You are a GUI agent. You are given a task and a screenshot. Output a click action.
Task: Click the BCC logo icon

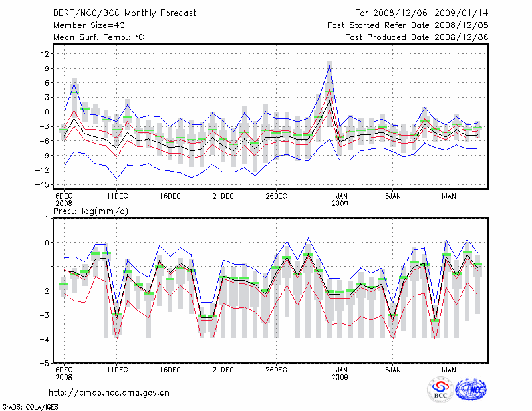[x=440, y=390]
